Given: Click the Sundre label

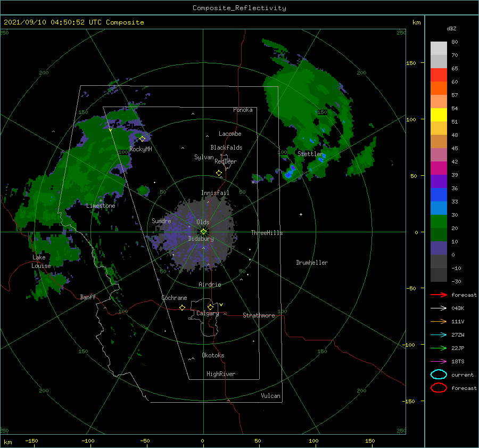Looking at the screenshot, I should [161, 221].
